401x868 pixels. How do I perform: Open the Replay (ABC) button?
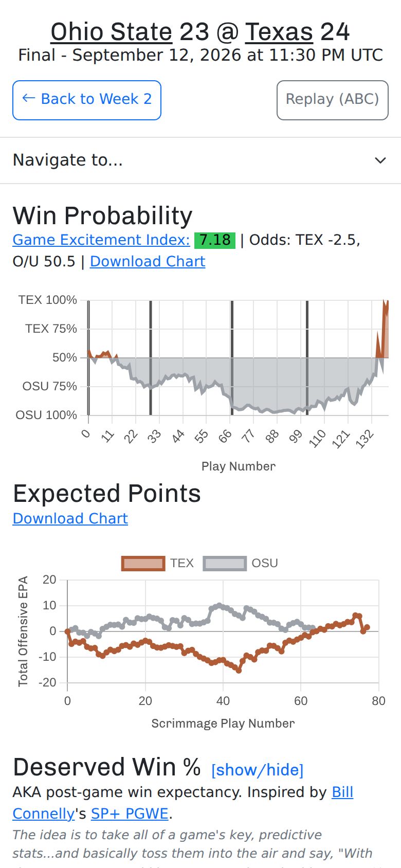coord(332,100)
